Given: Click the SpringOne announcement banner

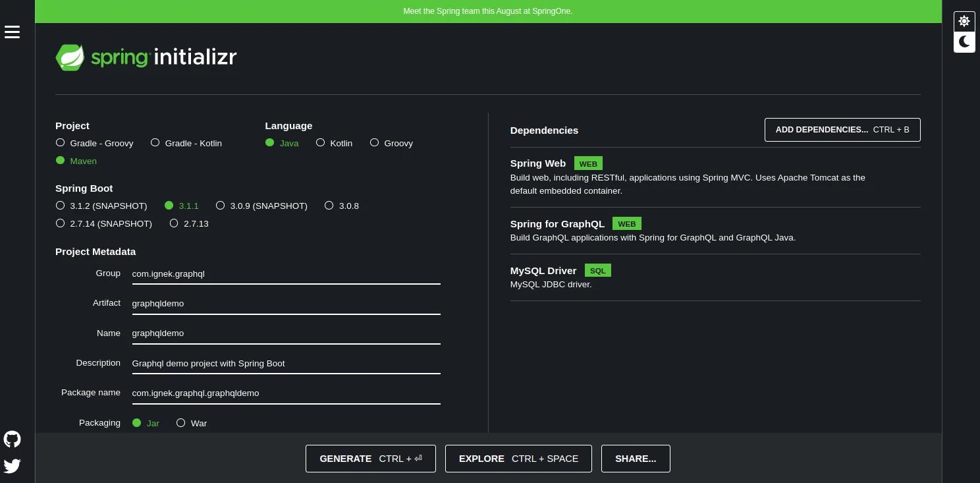Looking at the screenshot, I should point(488,11).
